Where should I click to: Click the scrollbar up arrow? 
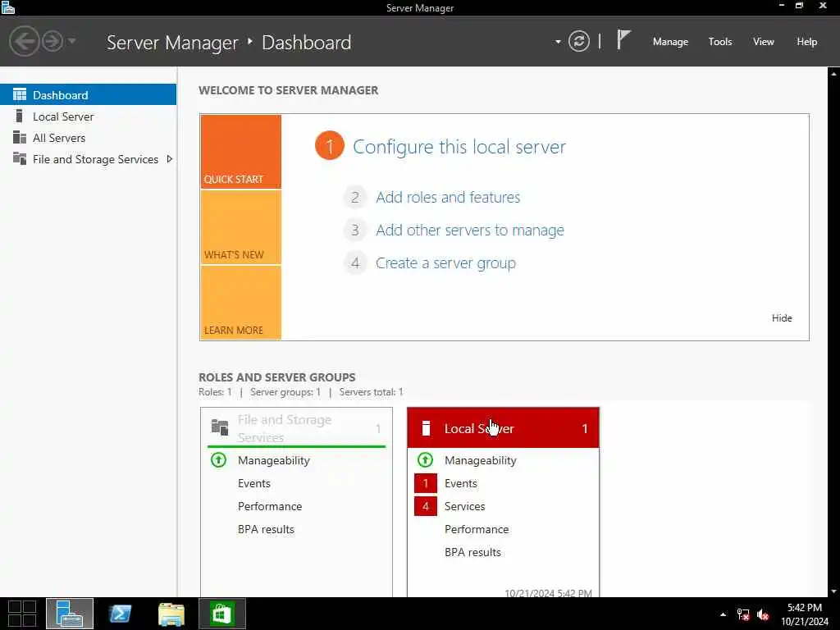(833, 73)
